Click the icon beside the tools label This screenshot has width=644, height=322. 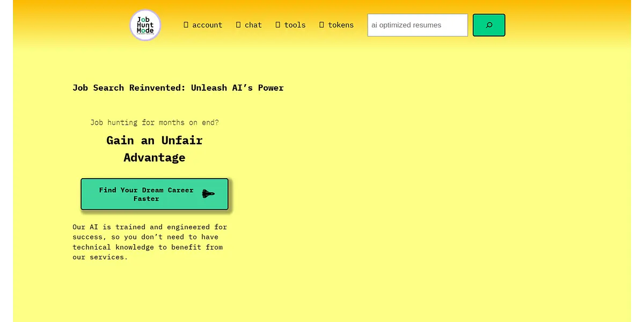[278, 25]
